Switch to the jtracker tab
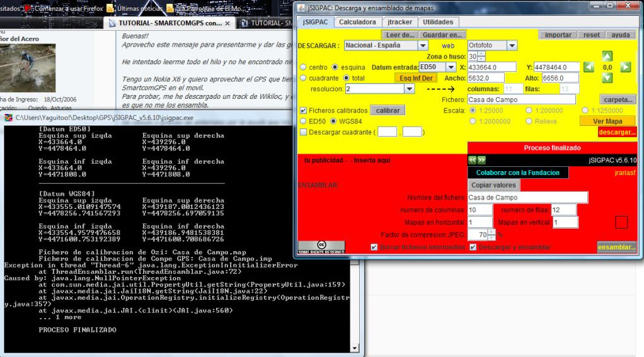 pyautogui.click(x=400, y=22)
